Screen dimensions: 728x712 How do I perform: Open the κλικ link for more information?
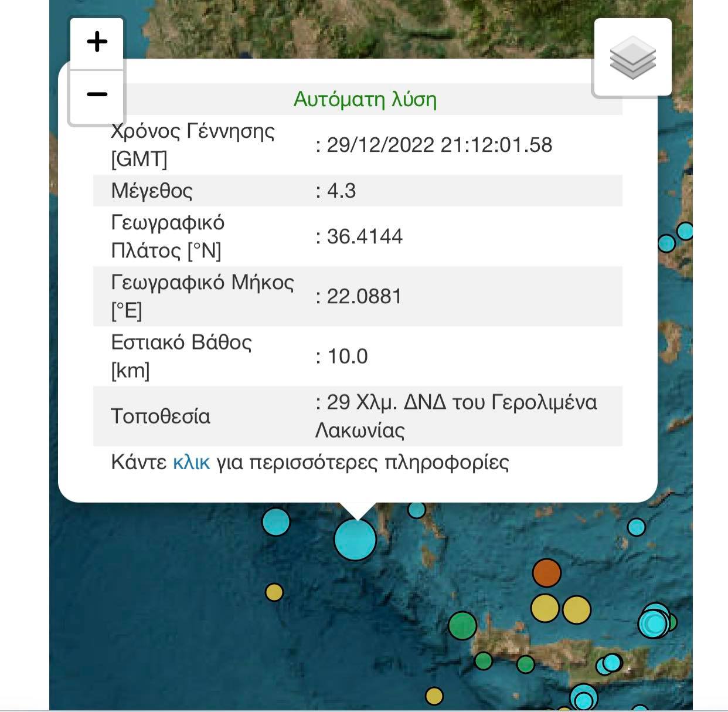tap(189, 463)
